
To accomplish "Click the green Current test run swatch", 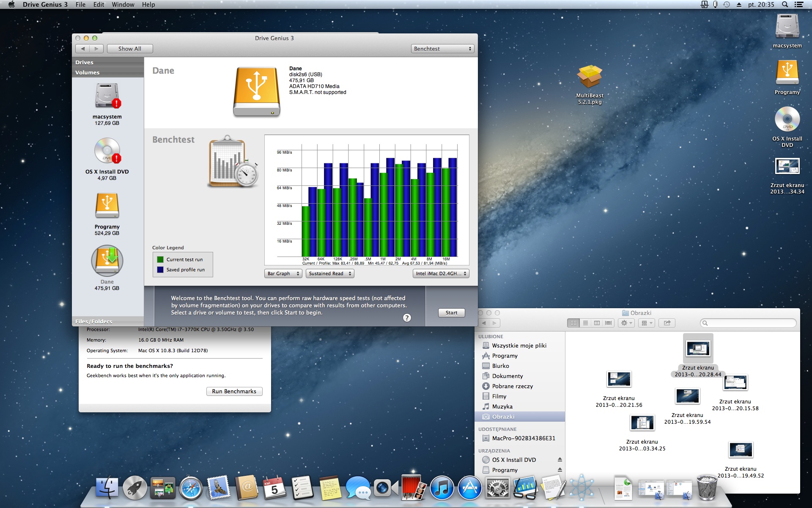I will 160,260.
